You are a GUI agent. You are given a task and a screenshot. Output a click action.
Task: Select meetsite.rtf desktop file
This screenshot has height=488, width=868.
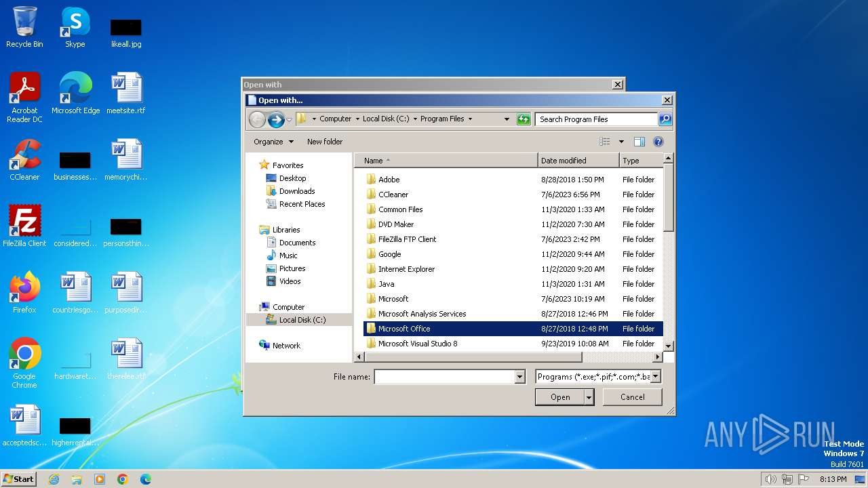click(x=126, y=94)
